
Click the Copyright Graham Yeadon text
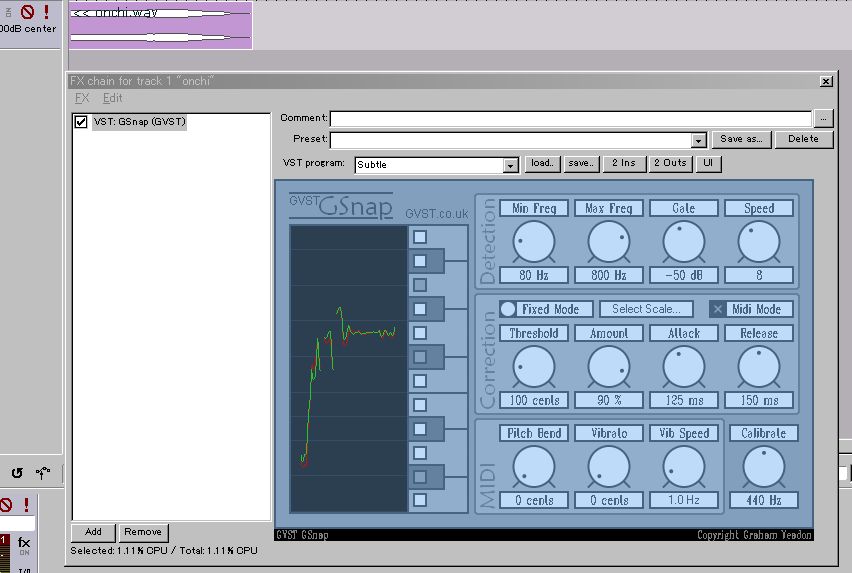click(754, 535)
